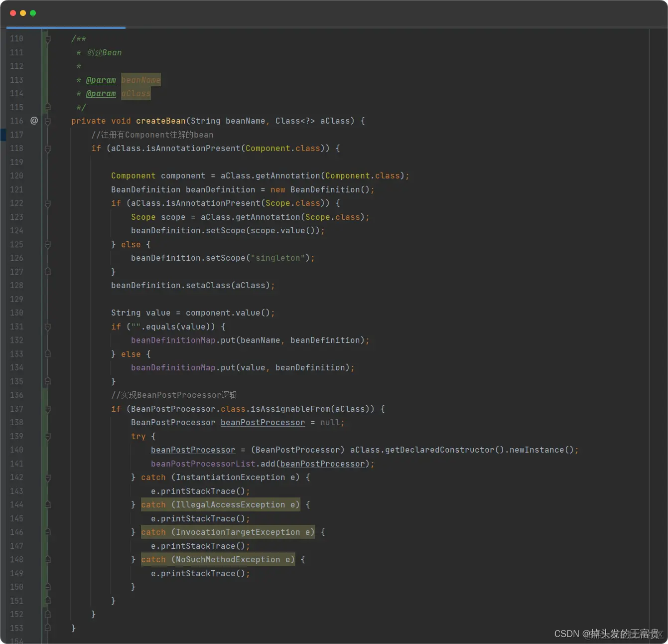Click beanPostProcessorList on line 141

pyautogui.click(x=203, y=464)
